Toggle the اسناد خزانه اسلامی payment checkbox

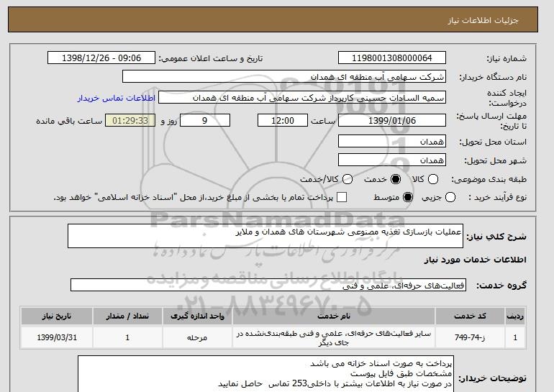point(342,197)
